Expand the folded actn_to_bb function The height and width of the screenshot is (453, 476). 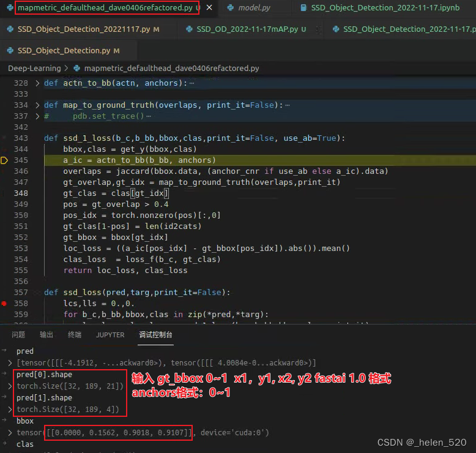(37, 83)
